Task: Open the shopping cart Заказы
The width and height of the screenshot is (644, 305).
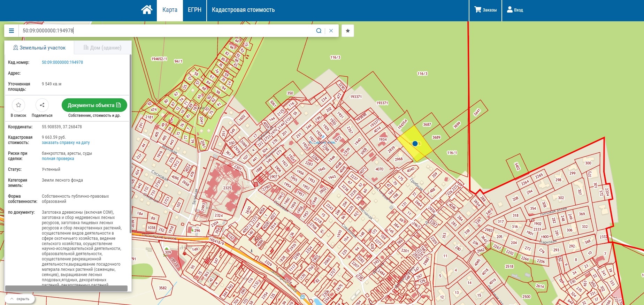Action: click(x=485, y=10)
